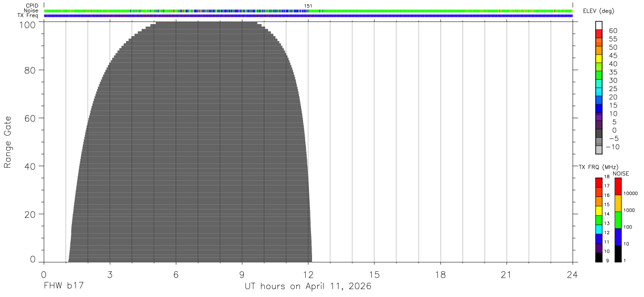Click the cyan swatch in the TX FRQ legend
The width and height of the screenshot is (644, 297).
coord(599,230)
